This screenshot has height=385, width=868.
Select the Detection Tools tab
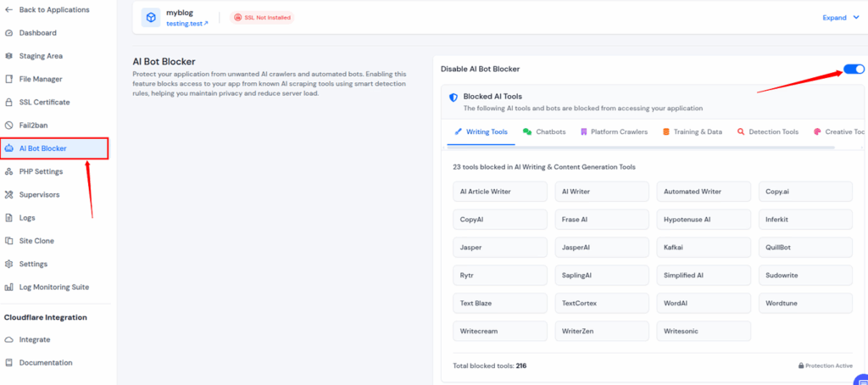767,131
